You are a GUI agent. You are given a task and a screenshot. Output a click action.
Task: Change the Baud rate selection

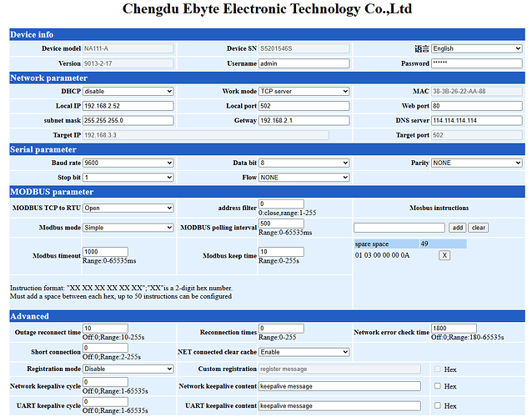[128, 163]
